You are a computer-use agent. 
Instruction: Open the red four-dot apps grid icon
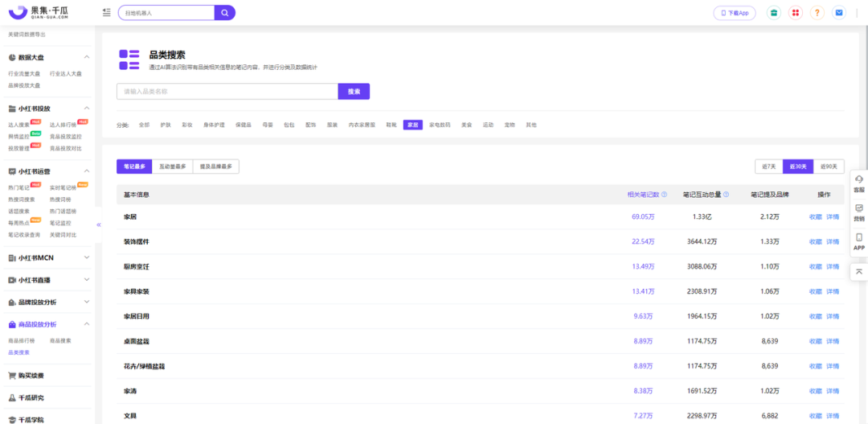tap(795, 13)
